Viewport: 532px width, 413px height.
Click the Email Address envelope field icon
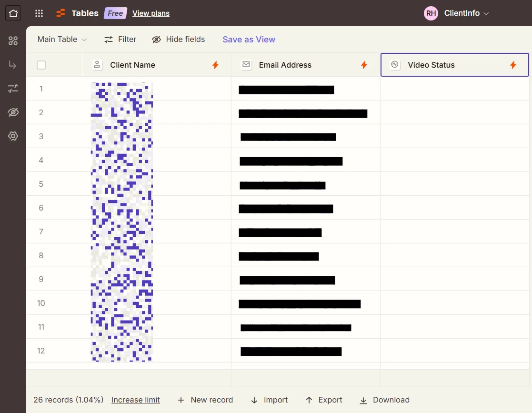coord(246,65)
